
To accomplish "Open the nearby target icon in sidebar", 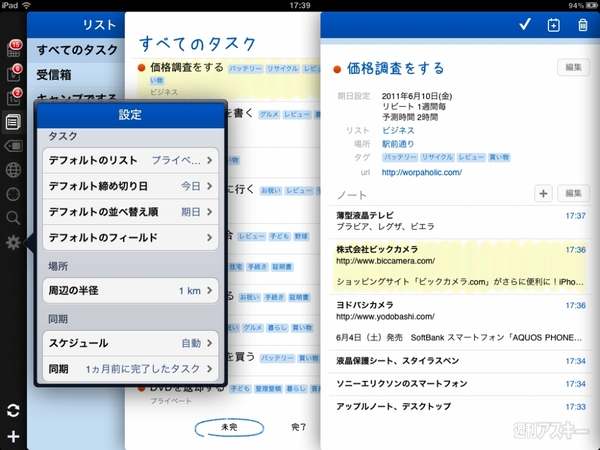I will pos(13,194).
